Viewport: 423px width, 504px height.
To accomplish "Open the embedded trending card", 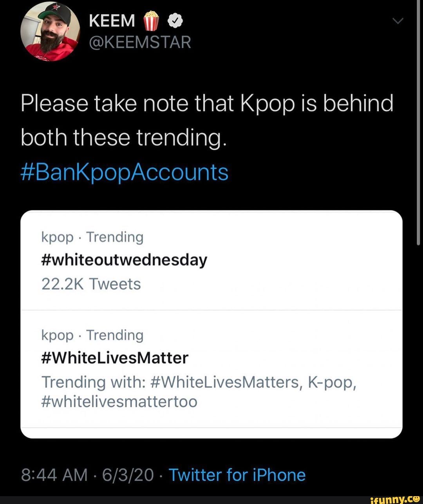I will coord(211,321).
